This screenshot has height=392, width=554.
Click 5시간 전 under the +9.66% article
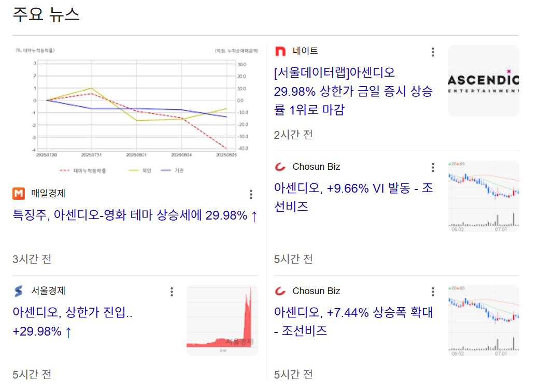coord(293,259)
